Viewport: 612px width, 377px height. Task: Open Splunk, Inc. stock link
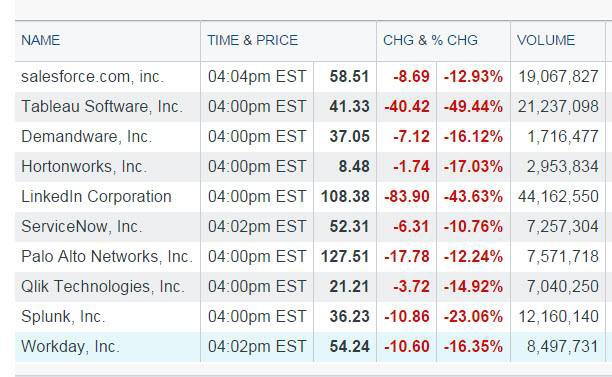63,317
